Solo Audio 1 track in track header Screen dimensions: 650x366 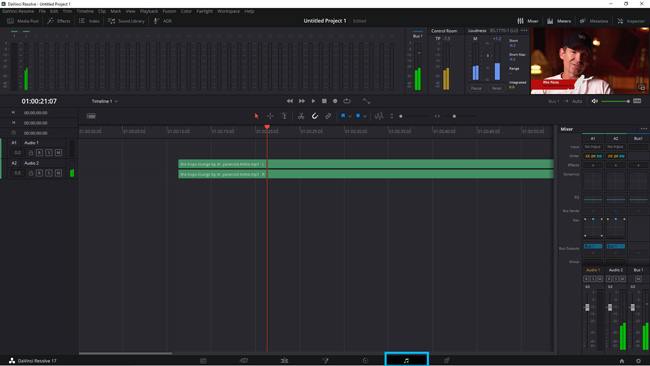point(49,153)
